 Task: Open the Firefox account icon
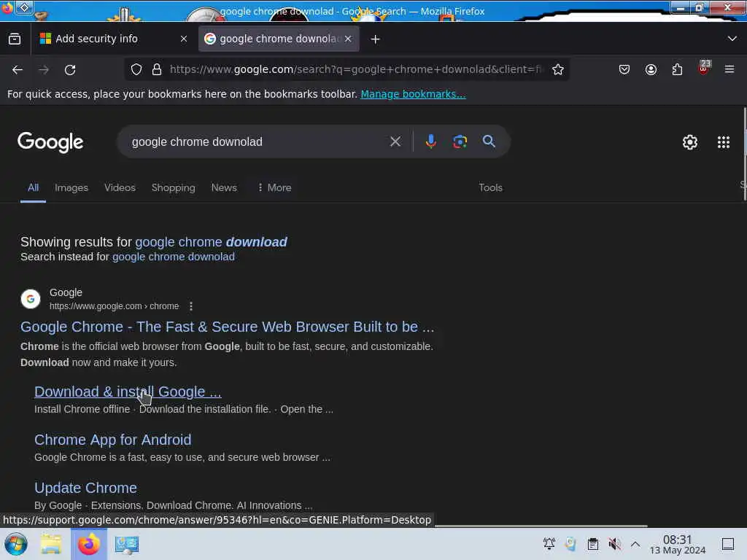651,69
